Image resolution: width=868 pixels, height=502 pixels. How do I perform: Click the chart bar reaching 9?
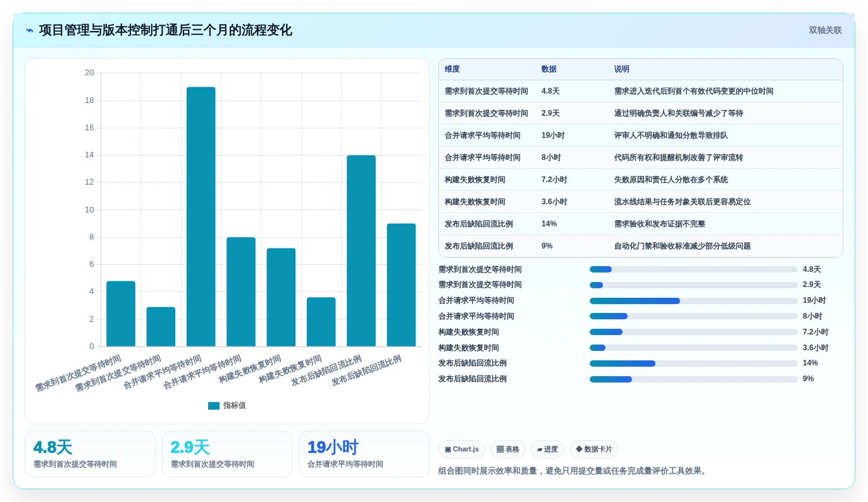[401, 285]
